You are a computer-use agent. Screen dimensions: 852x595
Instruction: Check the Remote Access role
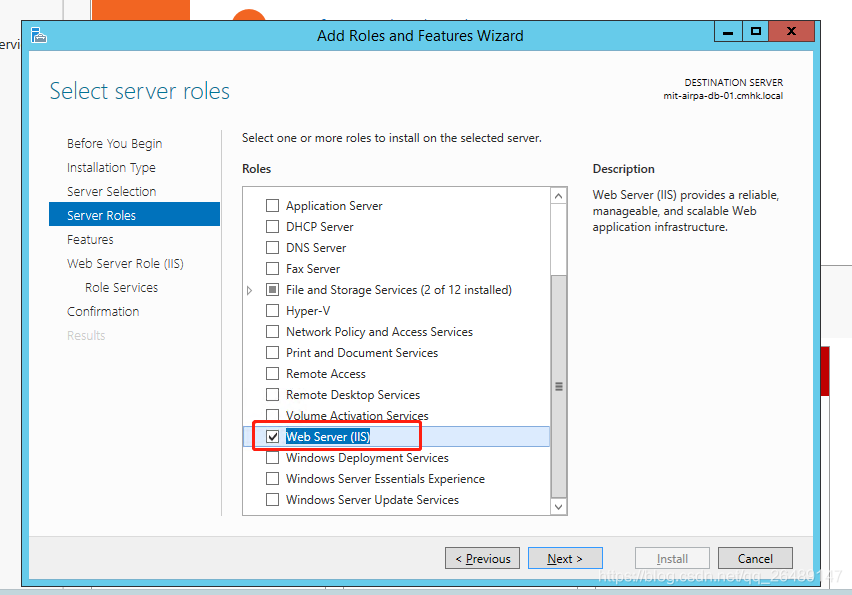[272, 374]
